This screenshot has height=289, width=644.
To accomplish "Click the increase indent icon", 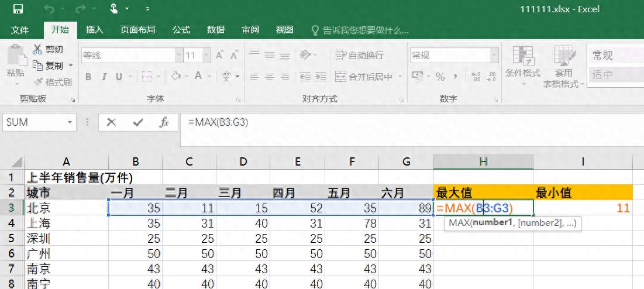I will click(x=321, y=77).
